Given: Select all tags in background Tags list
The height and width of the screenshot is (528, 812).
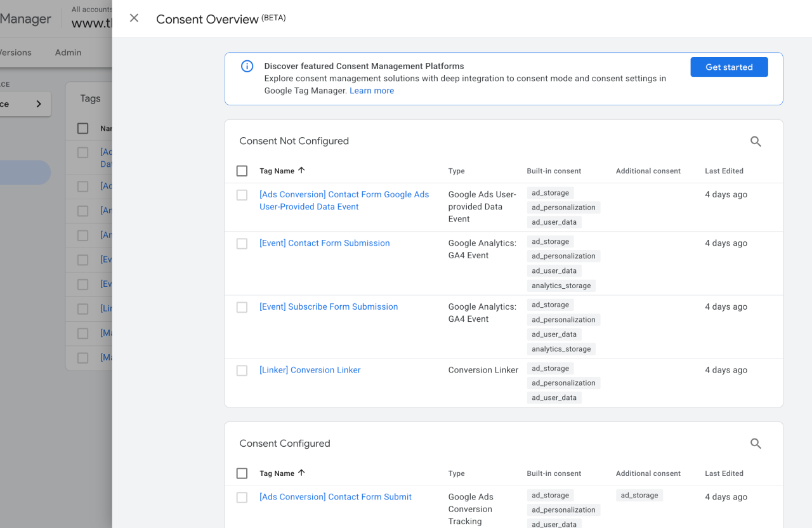Looking at the screenshot, I should tap(83, 128).
